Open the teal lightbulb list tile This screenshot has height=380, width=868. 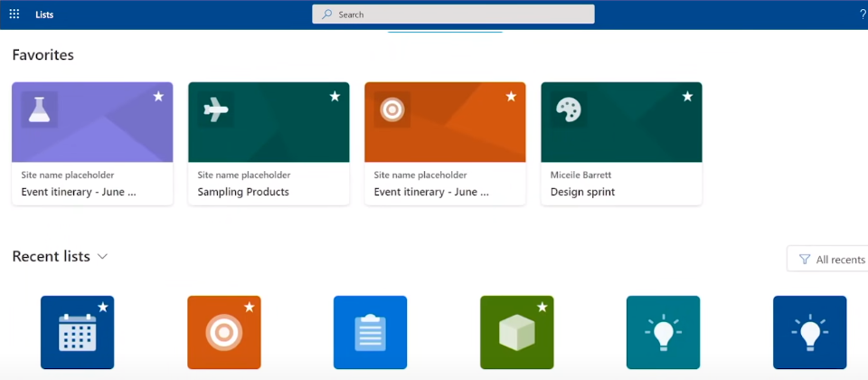[663, 332]
